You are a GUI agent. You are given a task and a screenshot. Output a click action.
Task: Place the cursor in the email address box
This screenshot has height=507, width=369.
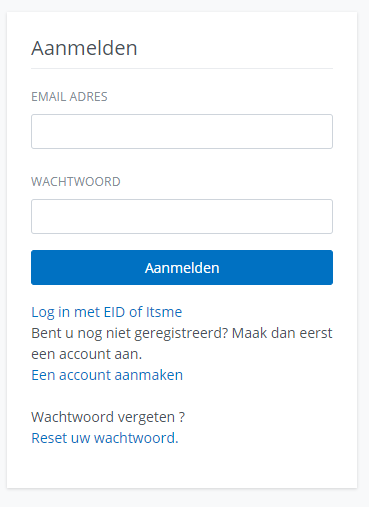[182, 131]
